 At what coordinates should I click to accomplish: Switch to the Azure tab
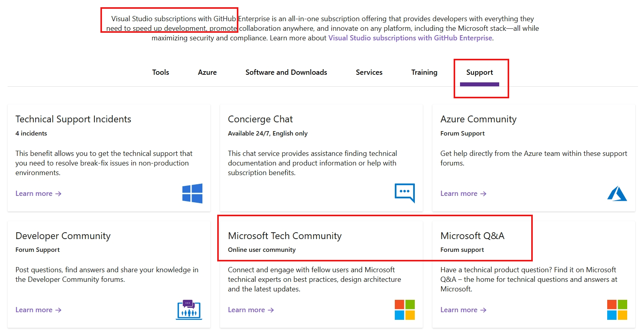click(x=207, y=72)
